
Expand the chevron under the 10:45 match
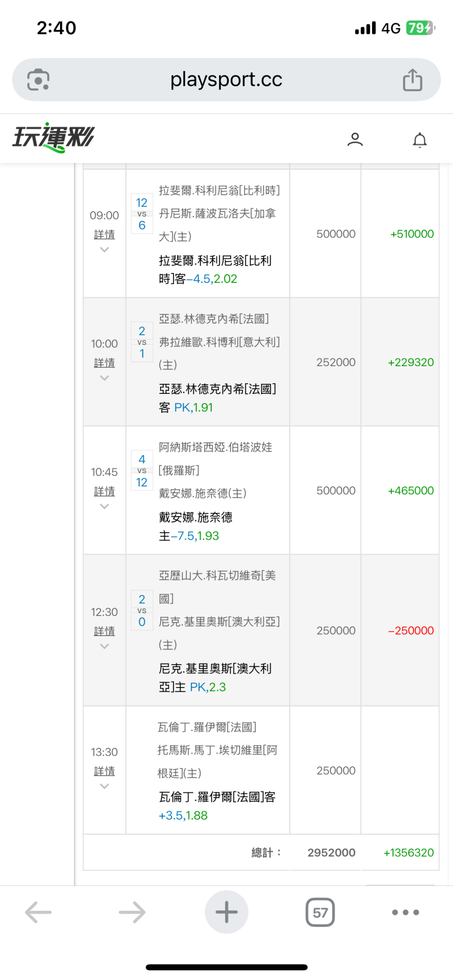pos(104,507)
